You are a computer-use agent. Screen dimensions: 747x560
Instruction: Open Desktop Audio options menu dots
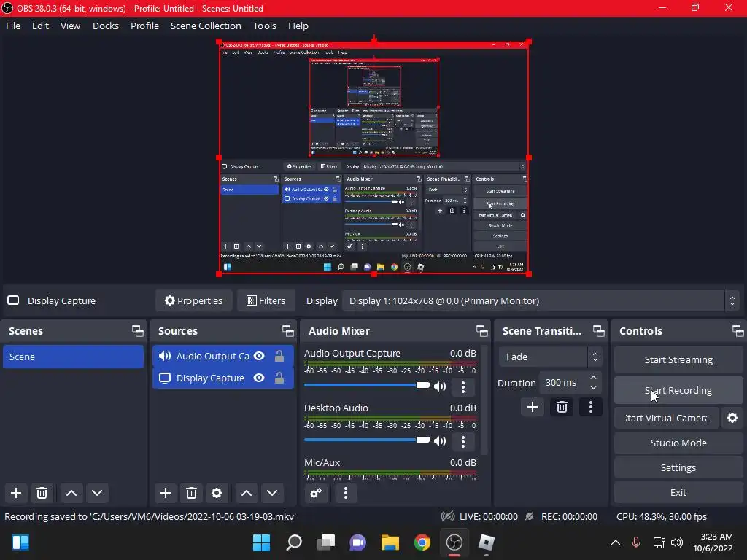pyautogui.click(x=463, y=441)
